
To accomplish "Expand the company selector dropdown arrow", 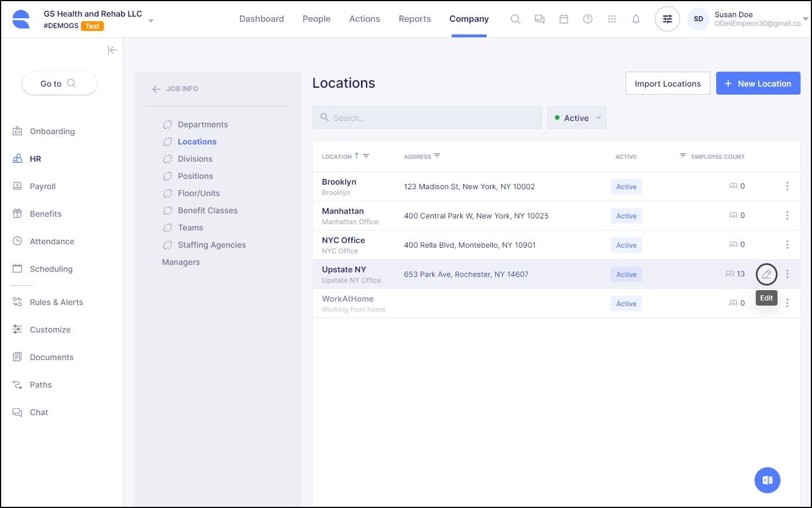I will coord(151,21).
